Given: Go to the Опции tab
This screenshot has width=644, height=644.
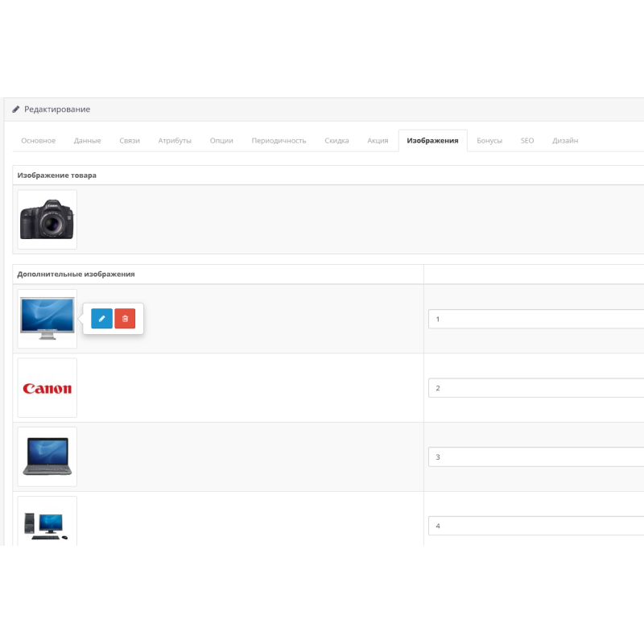Looking at the screenshot, I should click(x=221, y=141).
